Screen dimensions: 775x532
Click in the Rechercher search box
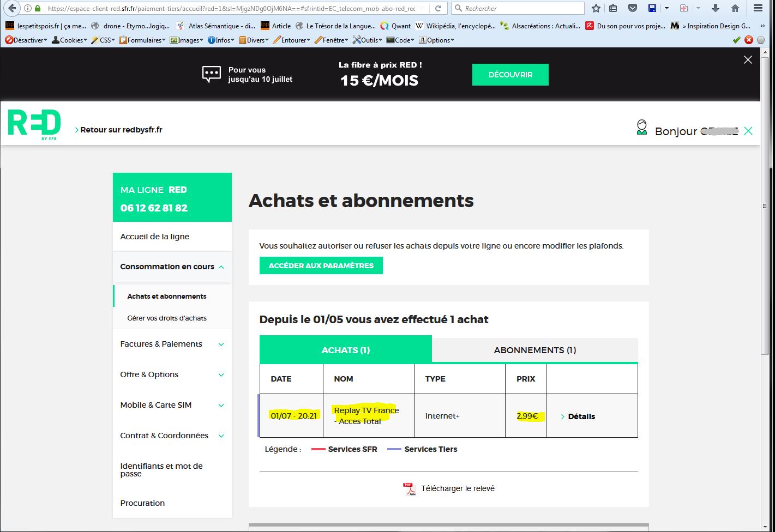pyautogui.click(x=518, y=8)
